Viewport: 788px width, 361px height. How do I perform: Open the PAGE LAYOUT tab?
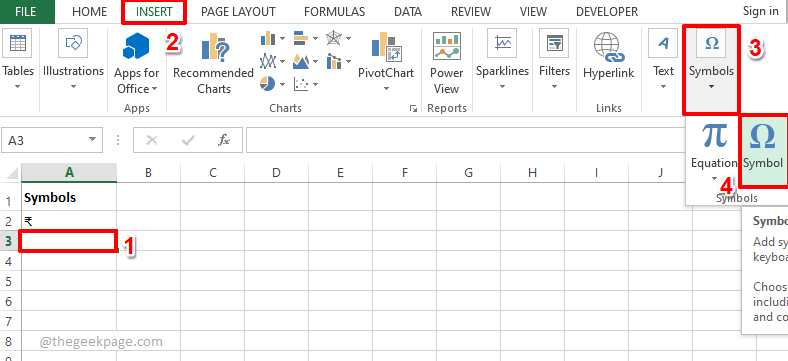(x=238, y=12)
